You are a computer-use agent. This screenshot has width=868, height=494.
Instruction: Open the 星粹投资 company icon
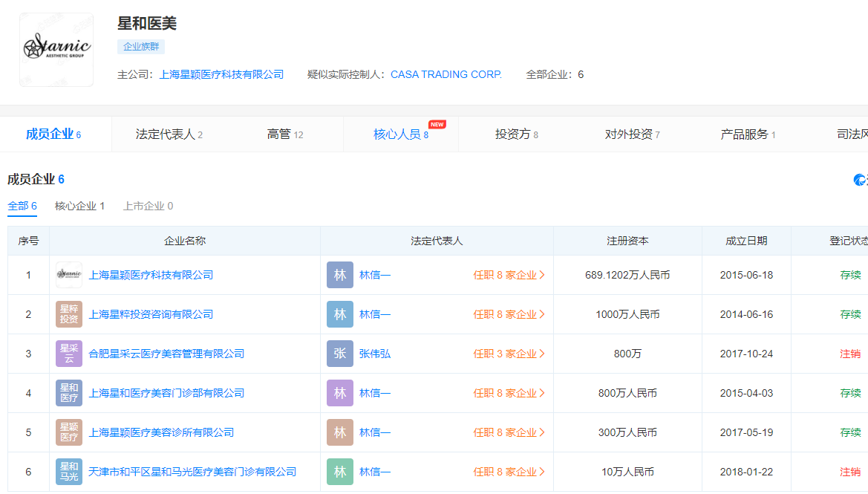coord(69,314)
